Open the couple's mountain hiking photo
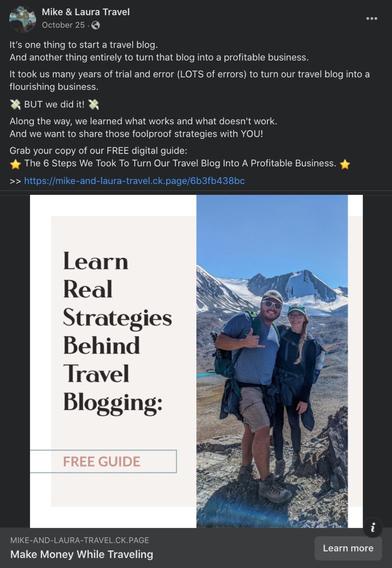 point(272,361)
